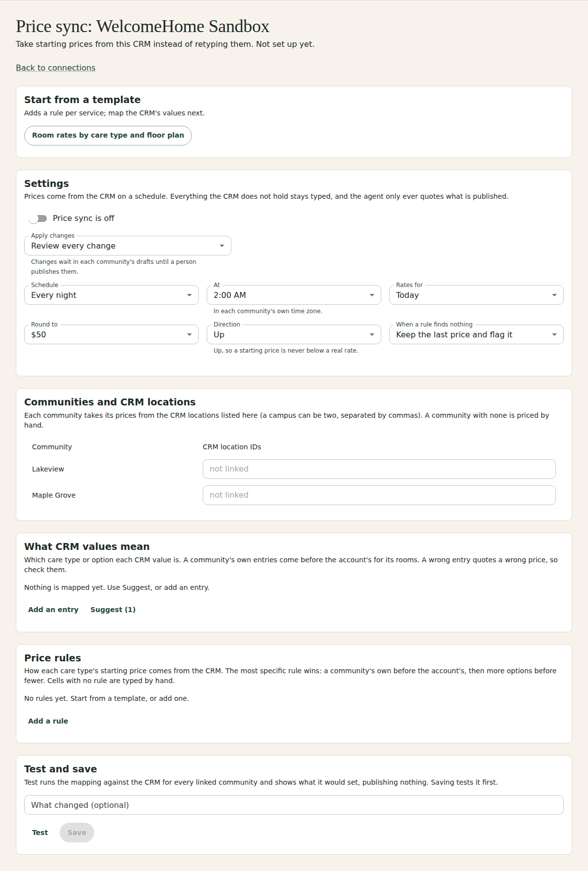Screen dimensions: 588x871
Task: Click the Lakeview community name
Action: click(48, 469)
